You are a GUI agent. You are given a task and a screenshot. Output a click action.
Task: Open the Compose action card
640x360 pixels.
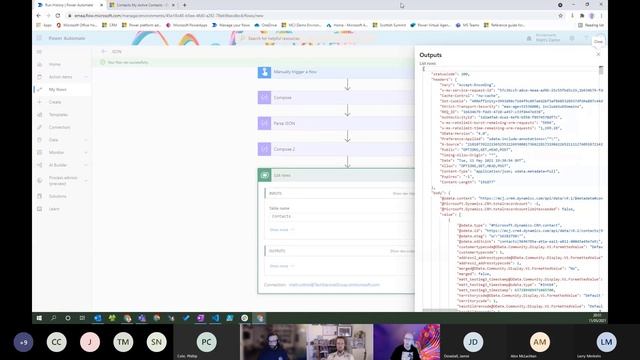pos(336,98)
